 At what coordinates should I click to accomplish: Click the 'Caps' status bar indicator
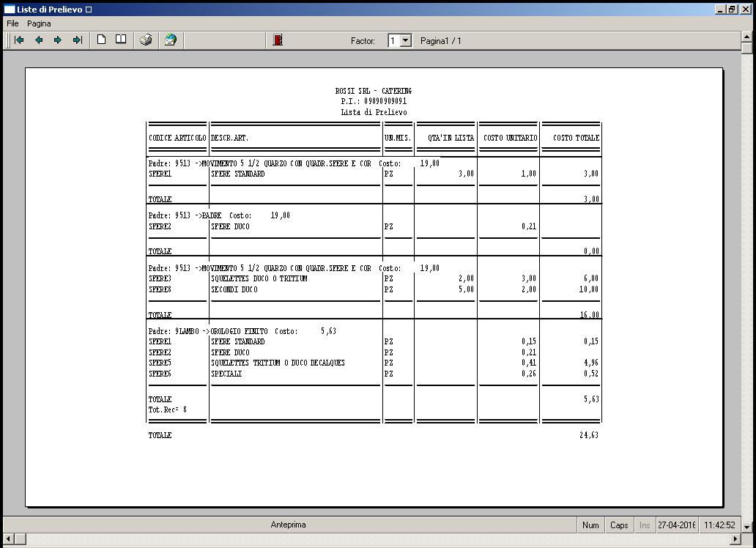(x=619, y=525)
